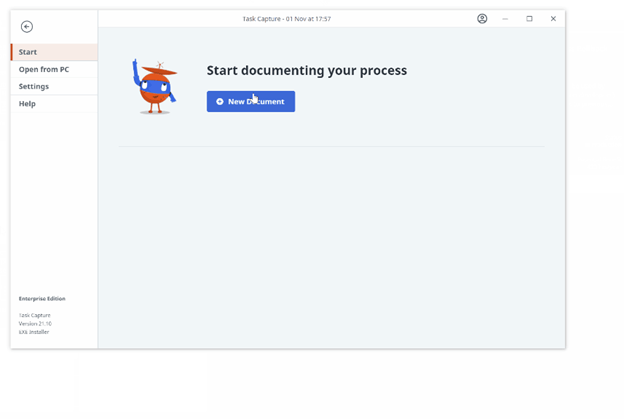This screenshot has height=419, width=624.
Task: Click the Task Capture title bar text
Action: (x=287, y=19)
